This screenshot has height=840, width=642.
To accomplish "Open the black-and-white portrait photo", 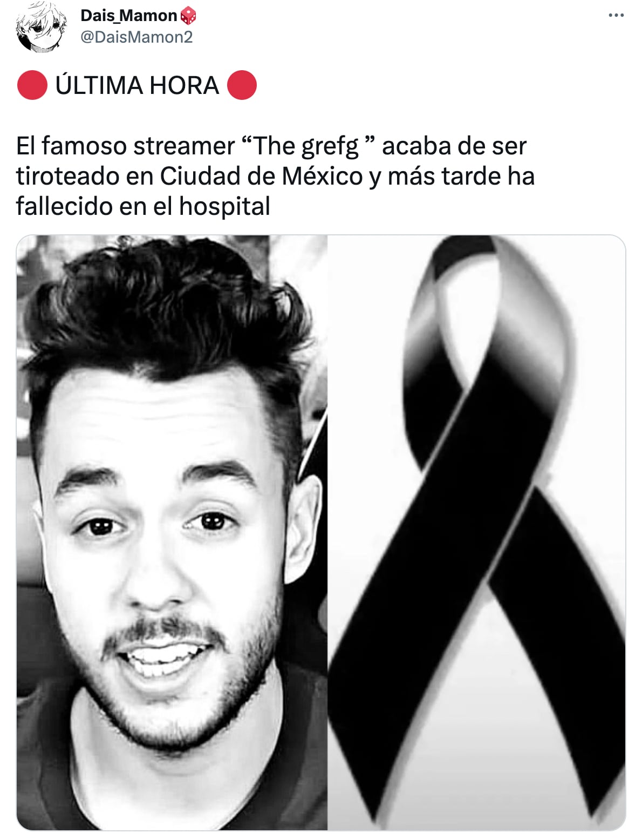I will coord(172,532).
